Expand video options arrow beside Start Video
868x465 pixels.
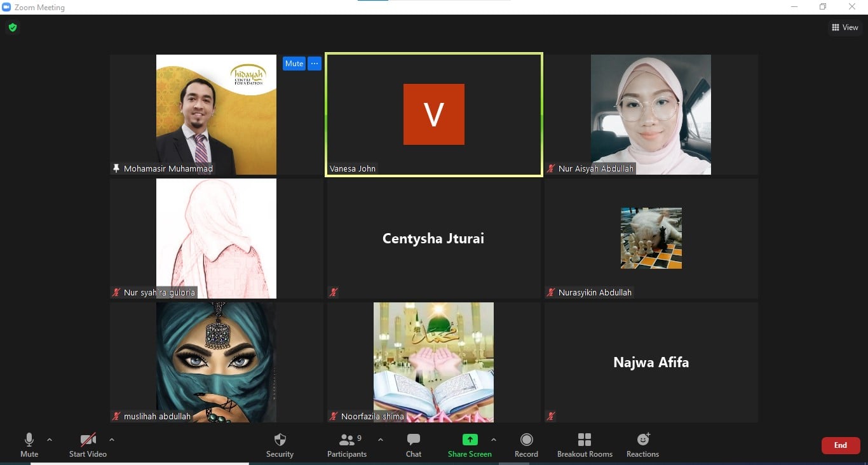pyautogui.click(x=112, y=440)
